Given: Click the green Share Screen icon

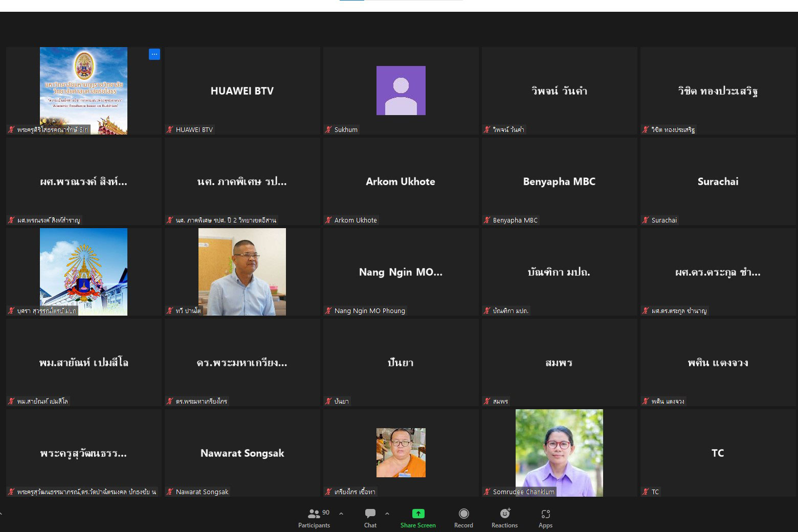Looking at the screenshot, I should (418, 514).
